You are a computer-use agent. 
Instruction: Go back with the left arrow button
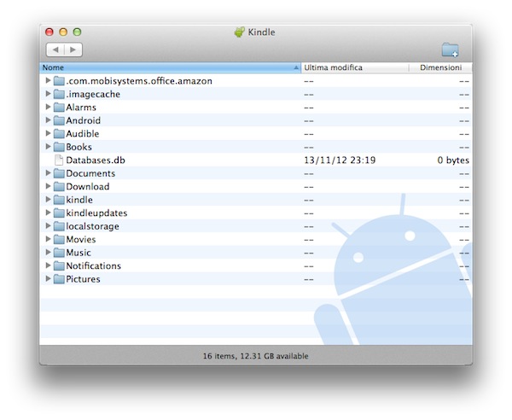click(55, 50)
